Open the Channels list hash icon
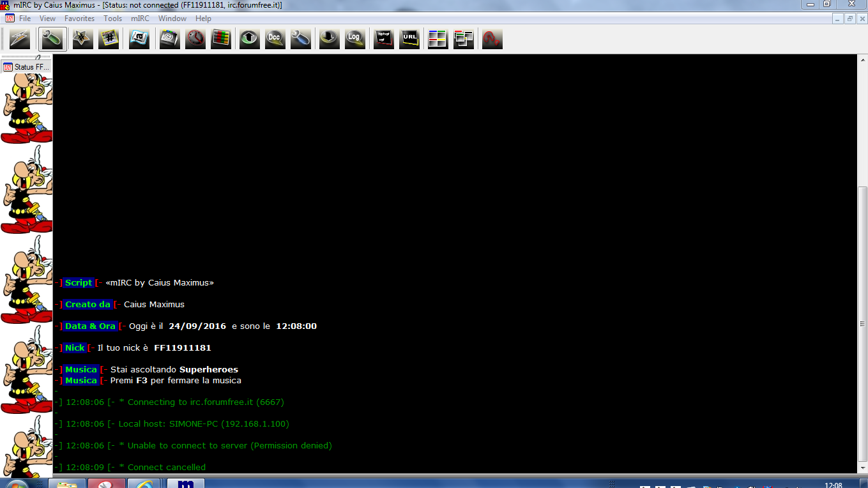 click(109, 39)
